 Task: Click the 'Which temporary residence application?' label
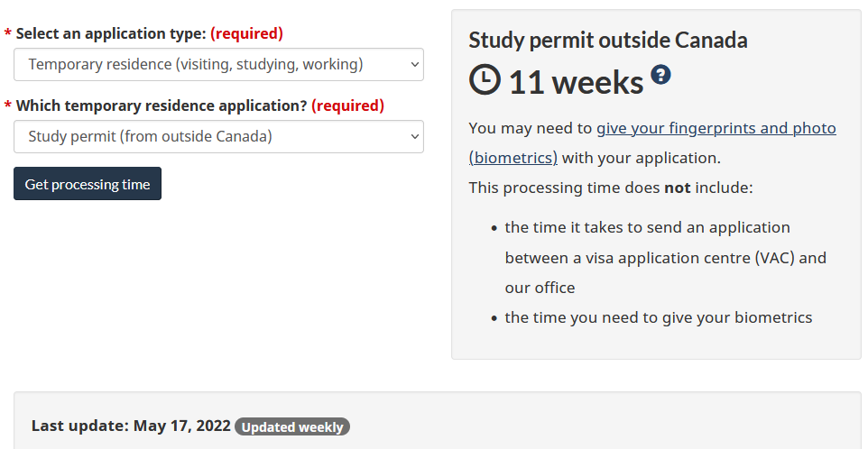pyautogui.click(x=162, y=105)
